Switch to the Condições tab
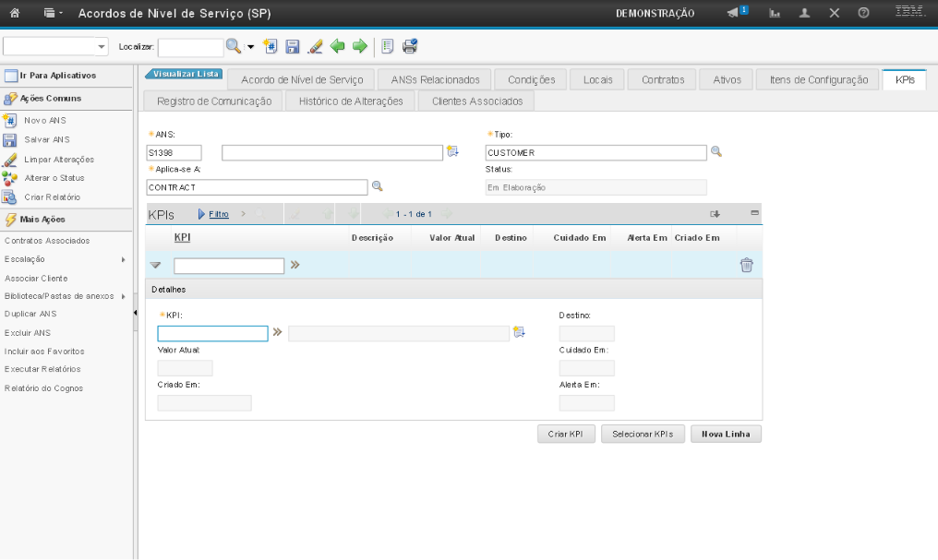 tap(531, 80)
